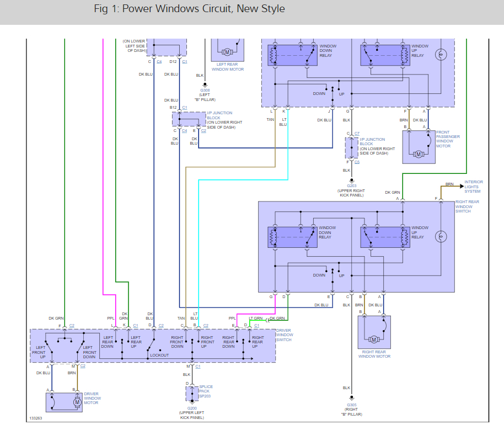Click the 'LEFT REAR WINDOW MOTOR' label
Screen dimensions: 504x435
(x=228, y=67)
